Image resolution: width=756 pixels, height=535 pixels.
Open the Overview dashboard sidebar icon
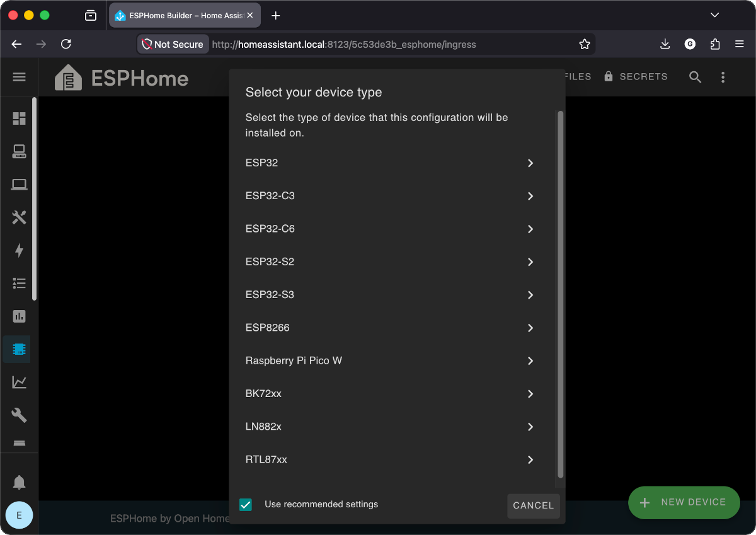[x=20, y=118]
